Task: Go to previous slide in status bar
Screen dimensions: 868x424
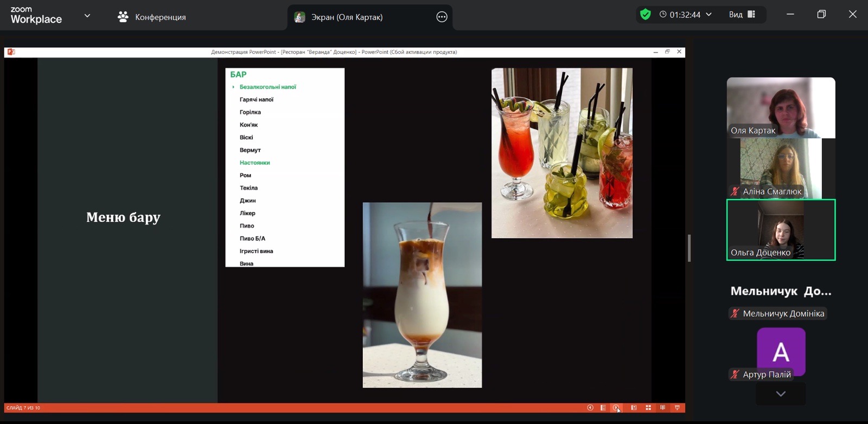Action: pos(590,408)
